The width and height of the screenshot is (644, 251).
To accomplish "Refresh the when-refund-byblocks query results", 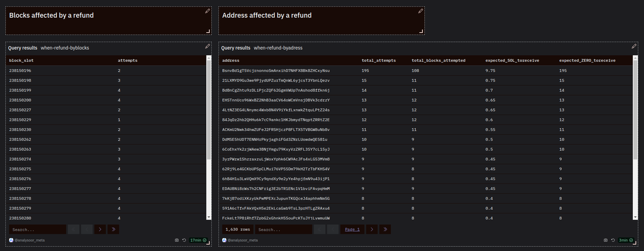I will pos(184,240).
